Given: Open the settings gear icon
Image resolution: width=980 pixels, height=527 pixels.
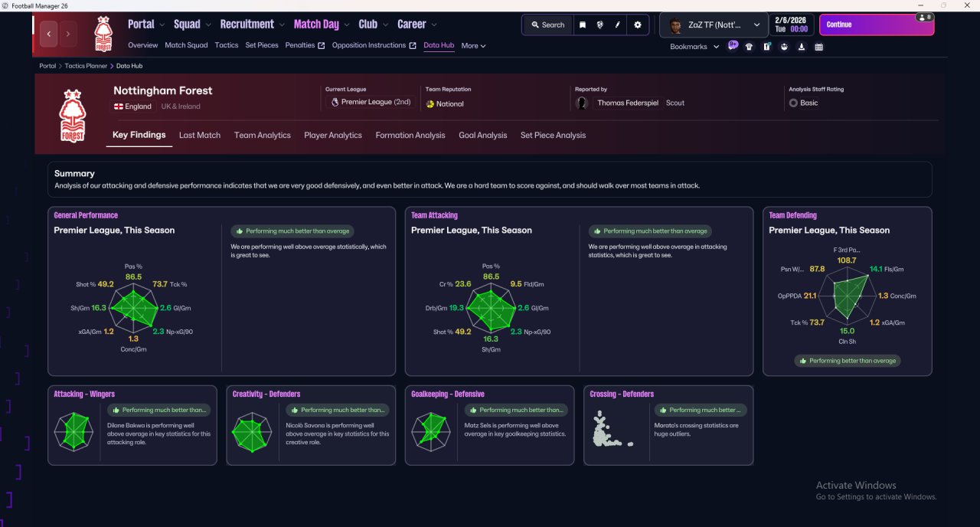Looking at the screenshot, I should tap(638, 25).
